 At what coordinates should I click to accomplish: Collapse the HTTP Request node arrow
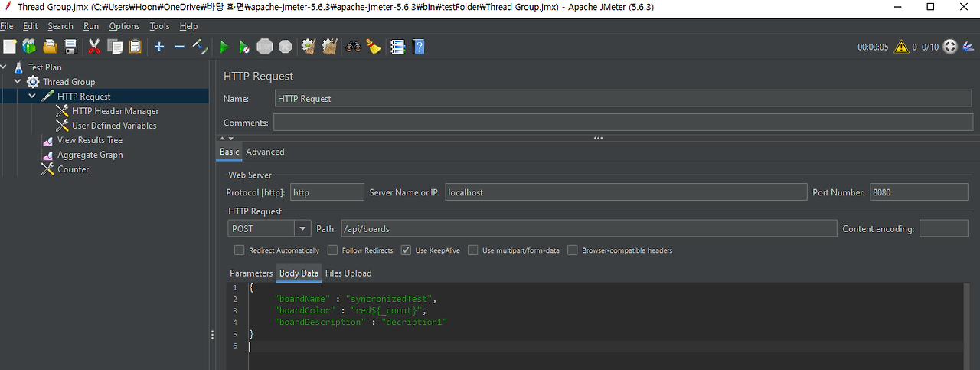pos(32,97)
